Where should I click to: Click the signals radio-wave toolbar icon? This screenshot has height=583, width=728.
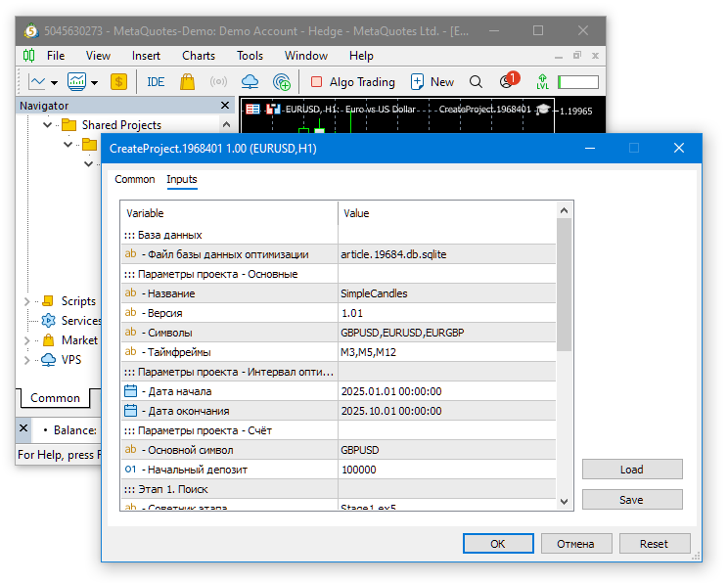click(218, 82)
